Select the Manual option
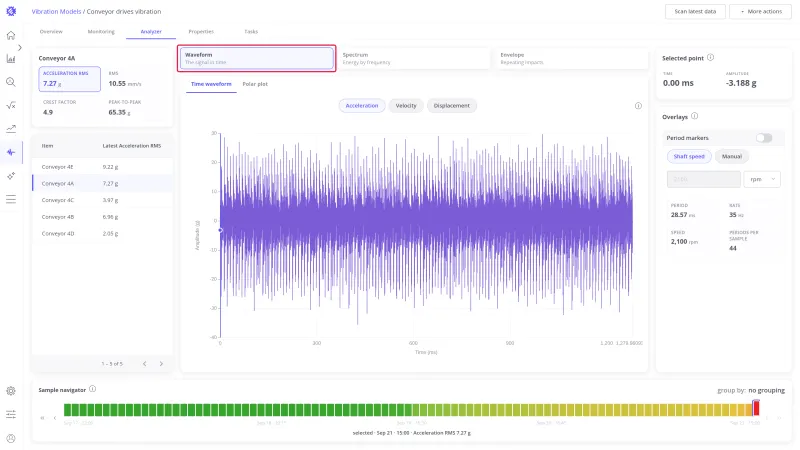 (x=731, y=157)
